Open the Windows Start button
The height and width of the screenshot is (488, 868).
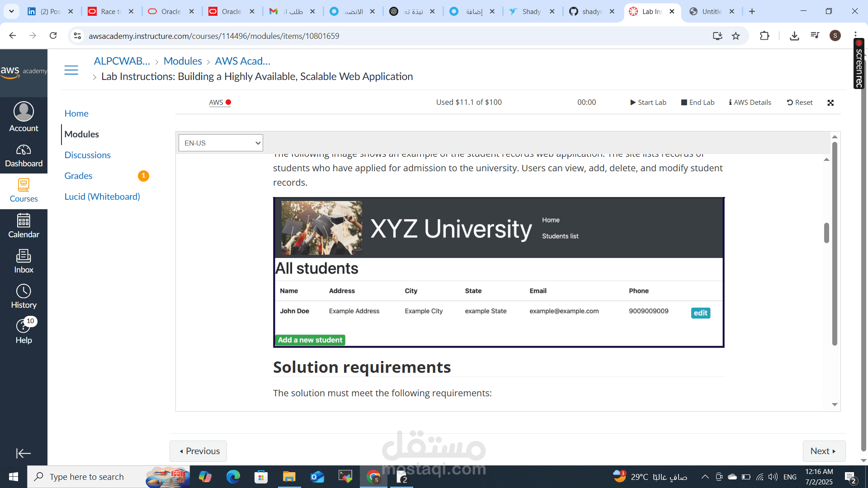(x=13, y=477)
